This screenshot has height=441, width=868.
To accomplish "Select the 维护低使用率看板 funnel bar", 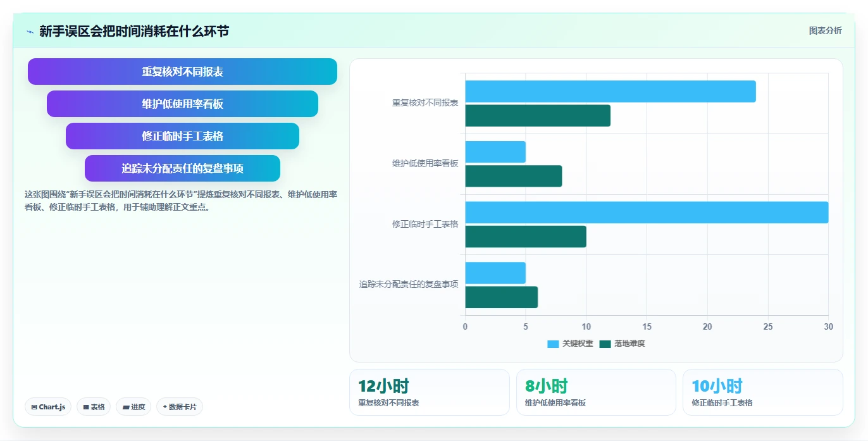I will tap(182, 104).
